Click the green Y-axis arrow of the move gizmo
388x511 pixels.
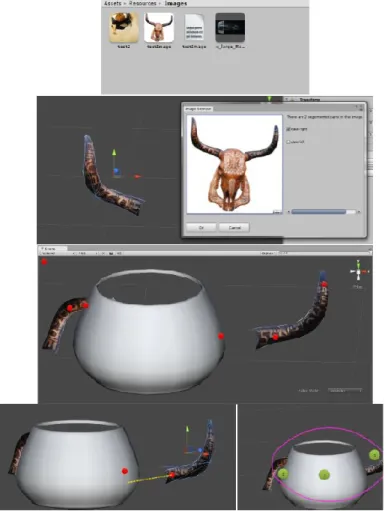click(x=114, y=153)
